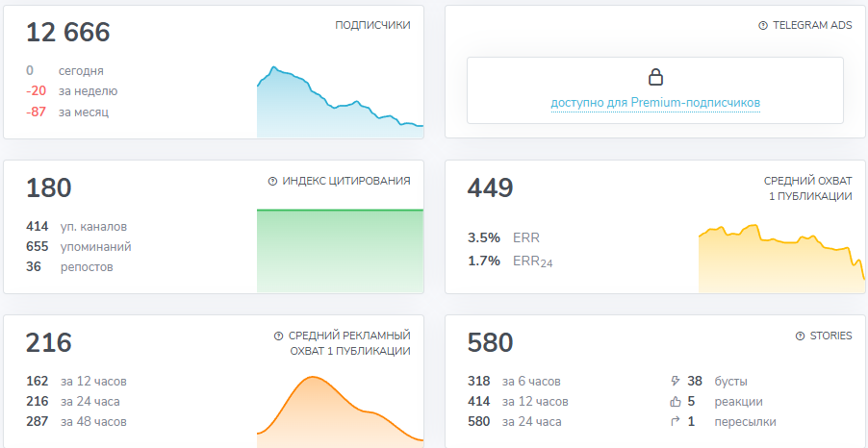This screenshot has width=868, height=448.
Task: Click the 12 666 subscribers count
Action: 68,33
